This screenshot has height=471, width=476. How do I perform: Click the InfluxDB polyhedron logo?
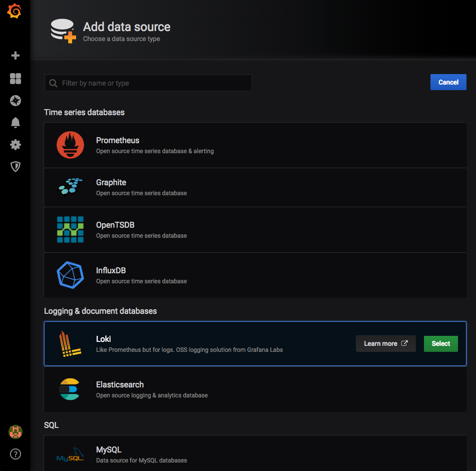70,275
